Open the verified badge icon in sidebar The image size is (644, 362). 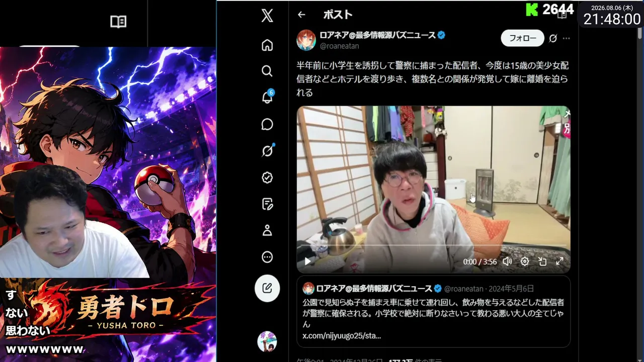(x=267, y=177)
